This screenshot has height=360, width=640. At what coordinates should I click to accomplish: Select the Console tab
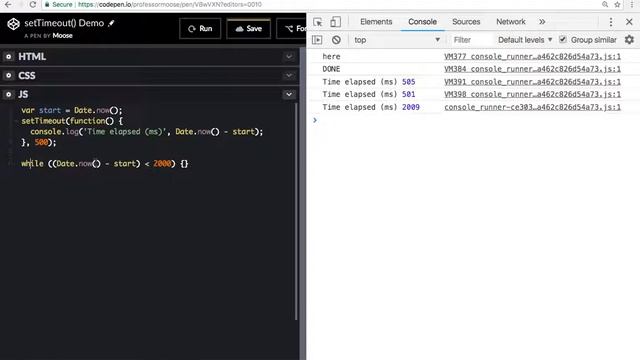(422, 22)
